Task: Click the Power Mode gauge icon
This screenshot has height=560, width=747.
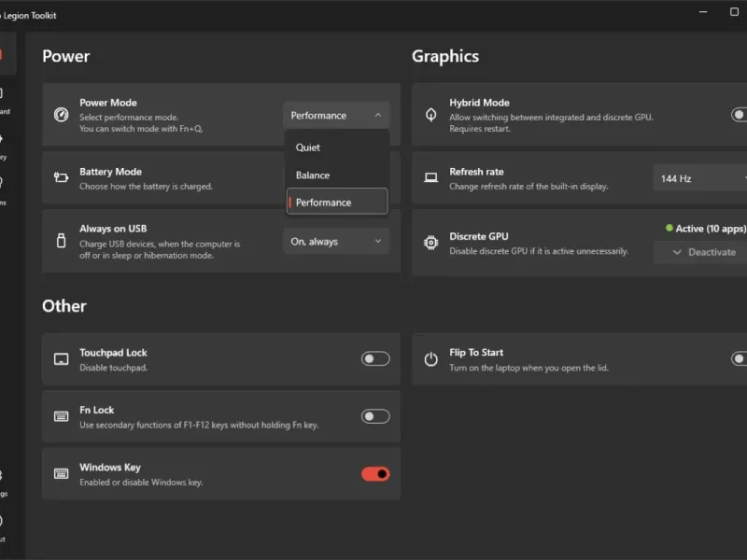Action: (x=62, y=116)
